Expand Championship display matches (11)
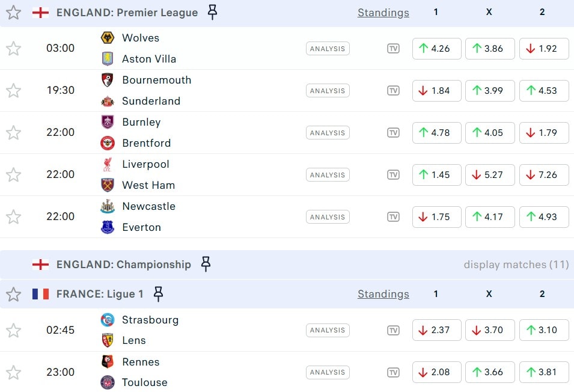 point(516,265)
